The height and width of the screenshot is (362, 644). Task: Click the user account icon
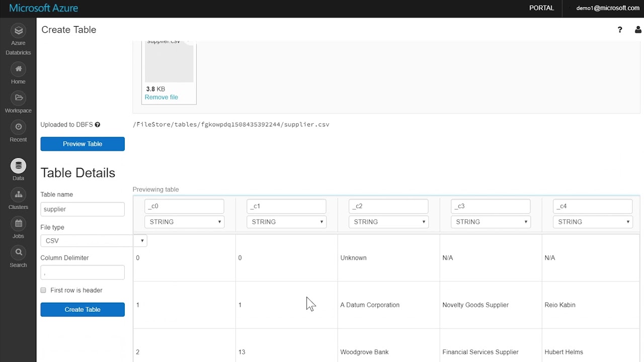(638, 30)
